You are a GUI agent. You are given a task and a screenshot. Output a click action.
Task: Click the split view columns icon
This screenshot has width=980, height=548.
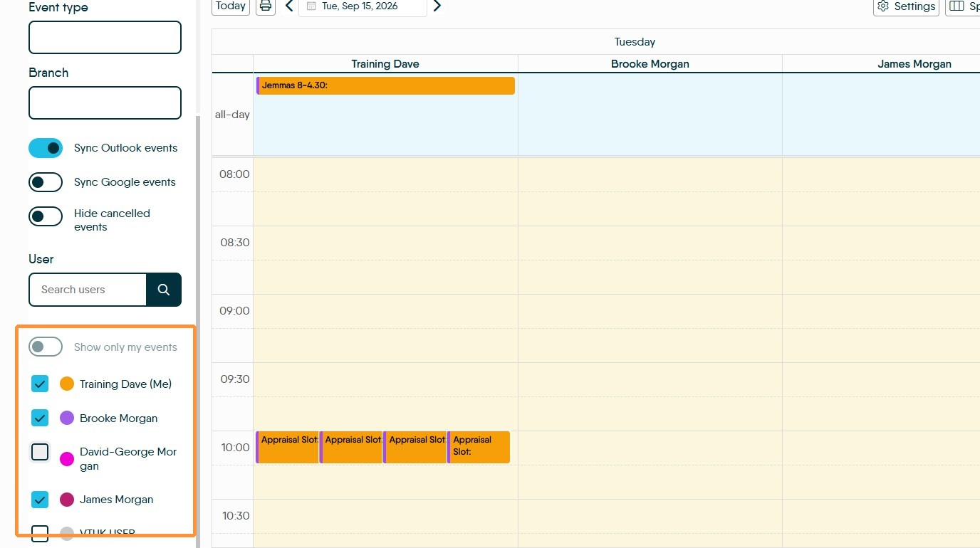coord(957,6)
